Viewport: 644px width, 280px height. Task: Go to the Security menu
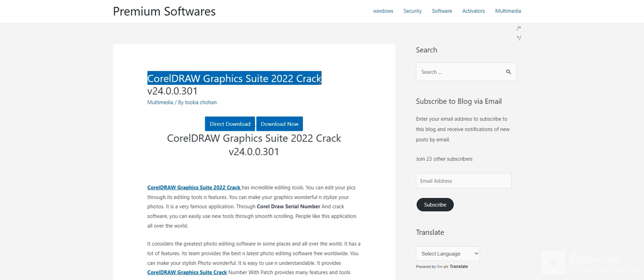(x=412, y=11)
